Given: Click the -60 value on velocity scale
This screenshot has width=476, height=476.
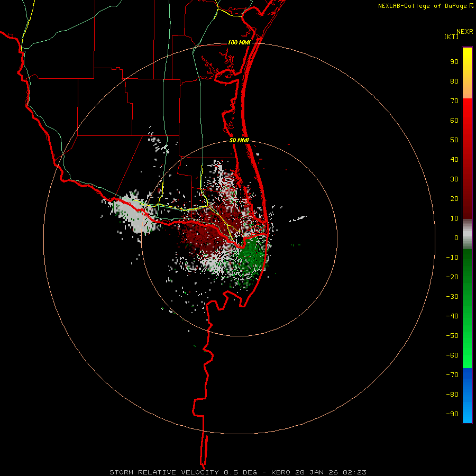Looking at the screenshot, I should (452, 355).
